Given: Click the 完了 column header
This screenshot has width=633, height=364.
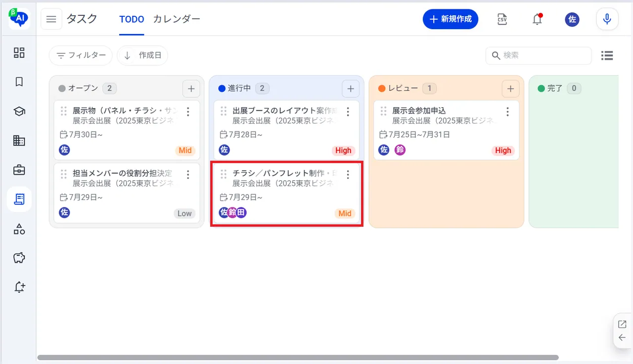Looking at the screenshot, I should [555, 88].
